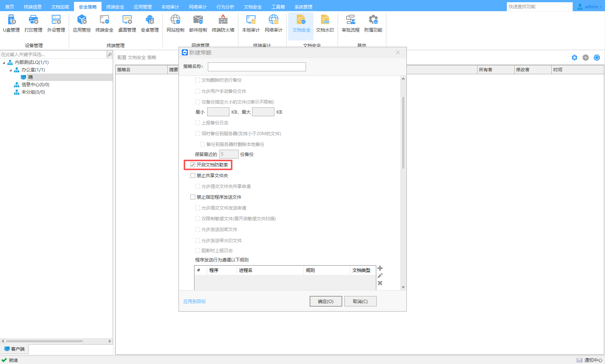Open 文档水印 tool
Image resolution: width=605 pixels, height=364 pixels.
(x=325, y=23)
